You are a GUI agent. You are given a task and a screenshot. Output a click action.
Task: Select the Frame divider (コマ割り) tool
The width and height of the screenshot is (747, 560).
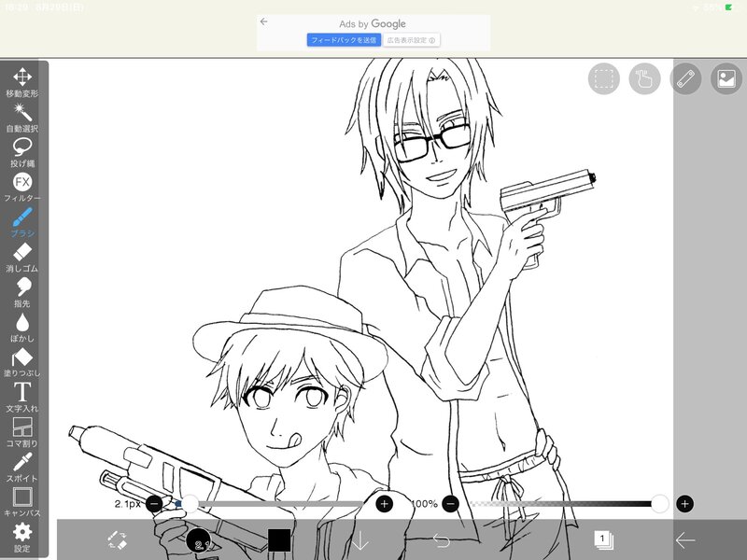(21, 432)
